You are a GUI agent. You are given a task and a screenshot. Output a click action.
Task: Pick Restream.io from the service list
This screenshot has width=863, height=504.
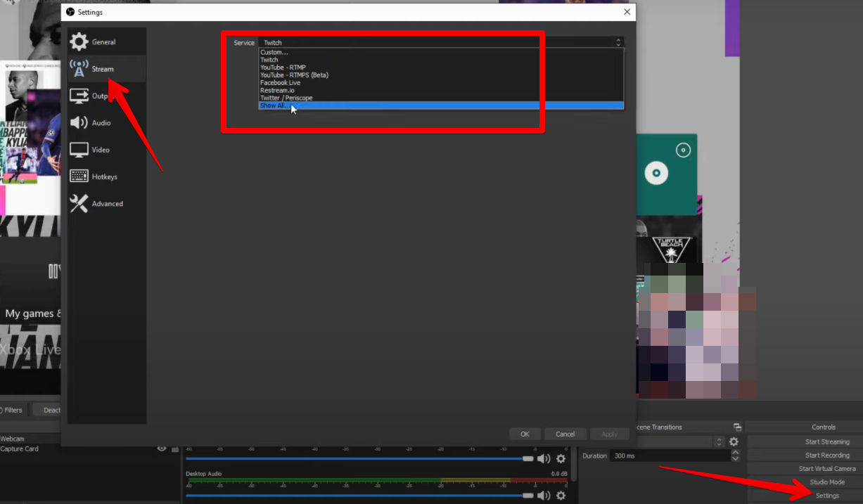(441, 91)
